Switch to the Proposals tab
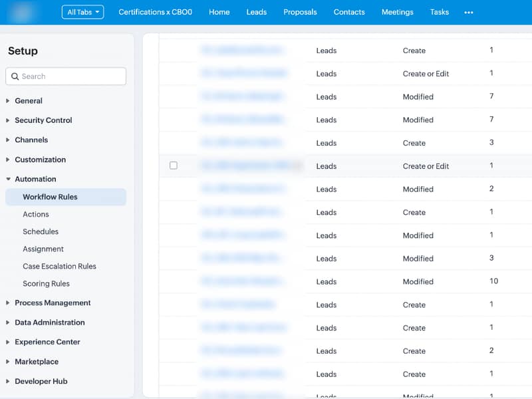Image resolution: width=532 pixels, height=399 pixels. (300, 12)
